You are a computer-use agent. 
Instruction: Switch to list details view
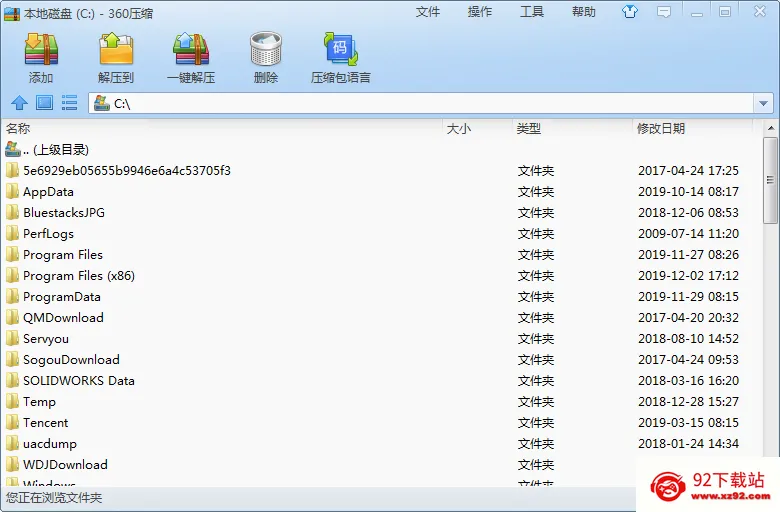(x=69, y=103)
